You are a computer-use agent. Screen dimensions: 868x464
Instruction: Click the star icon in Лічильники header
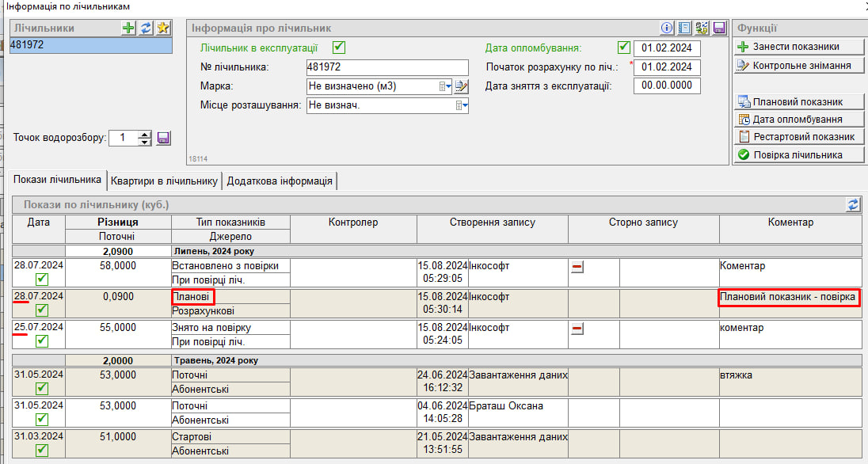163,28
